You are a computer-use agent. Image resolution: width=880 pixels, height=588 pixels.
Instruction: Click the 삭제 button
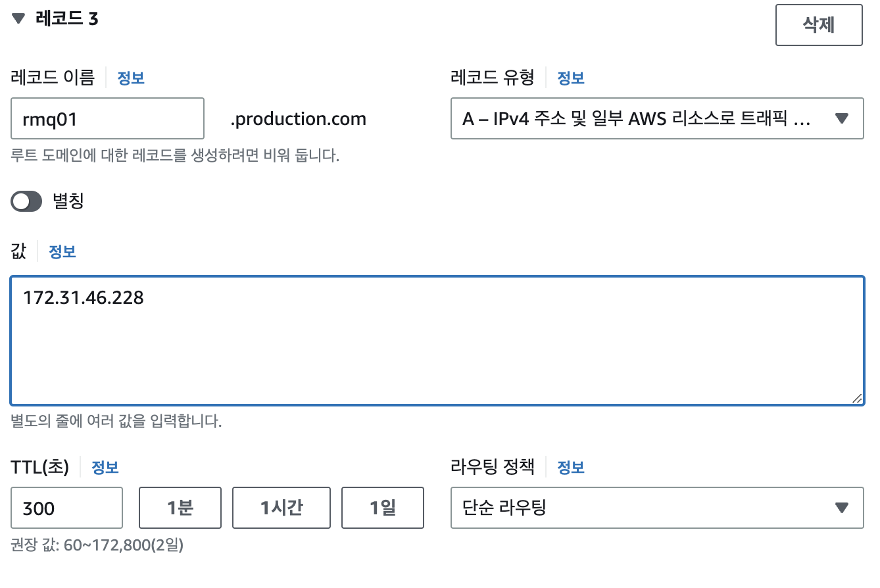pyautogui.click(x=818, y=25)
